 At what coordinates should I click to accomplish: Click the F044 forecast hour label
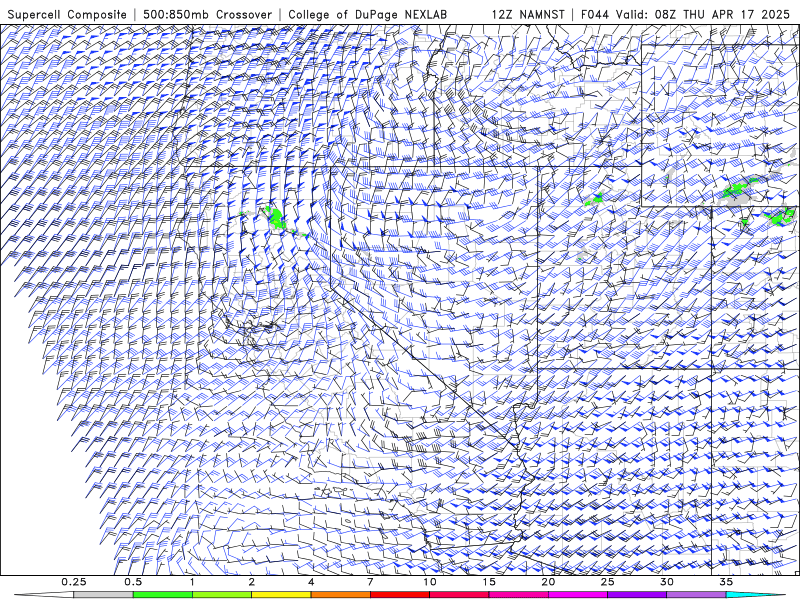tap(595, 14)
